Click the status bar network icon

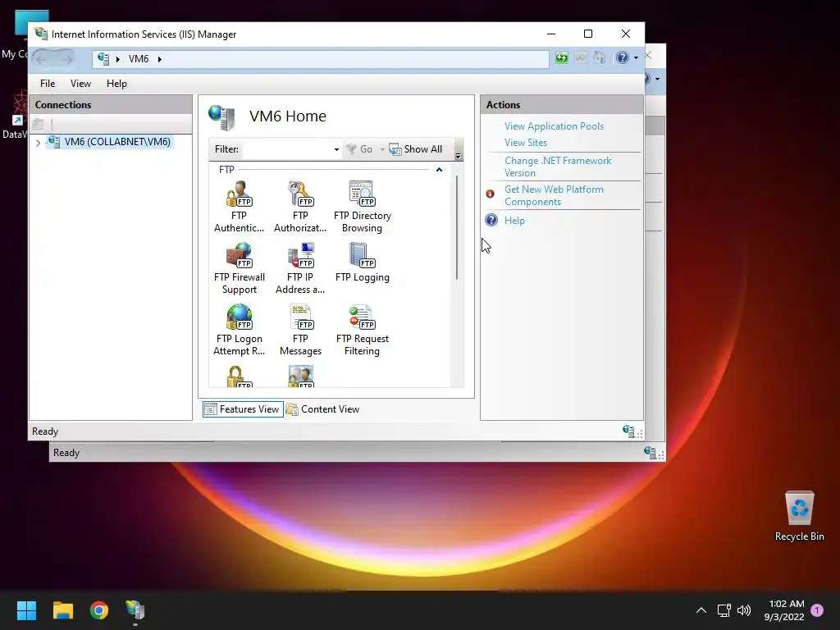(628, 431)
